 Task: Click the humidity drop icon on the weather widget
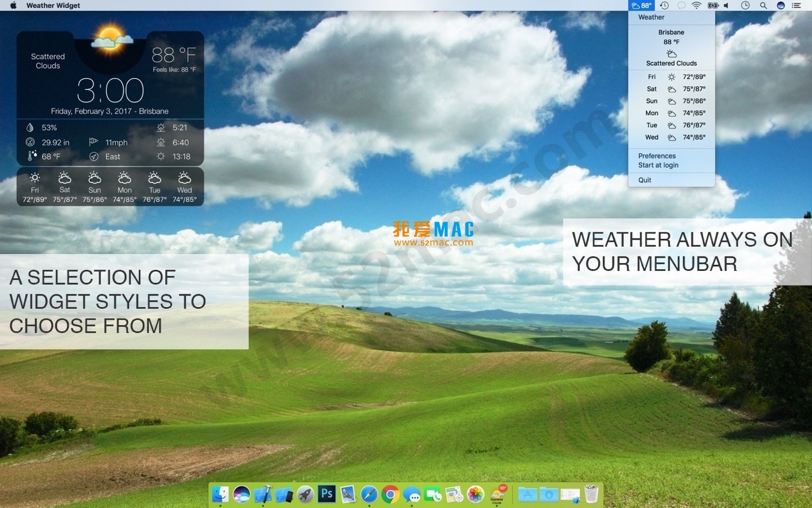30,127
